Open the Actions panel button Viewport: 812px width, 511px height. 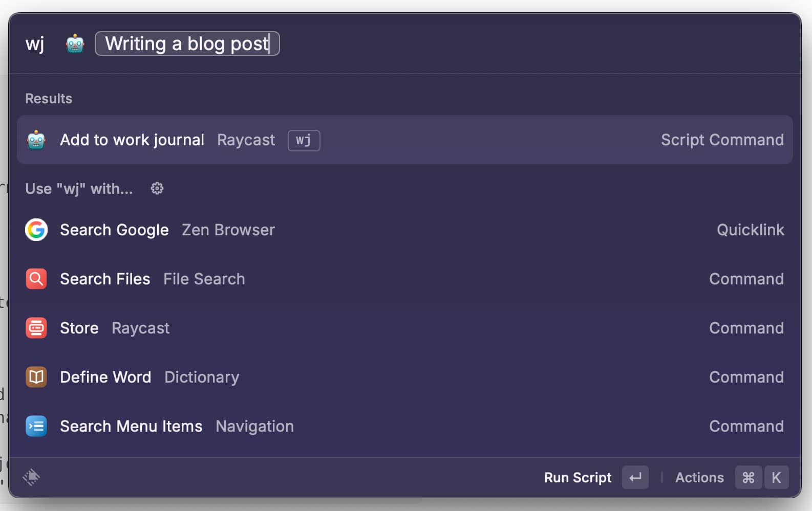pyautogui.click(x=731, y=477)
